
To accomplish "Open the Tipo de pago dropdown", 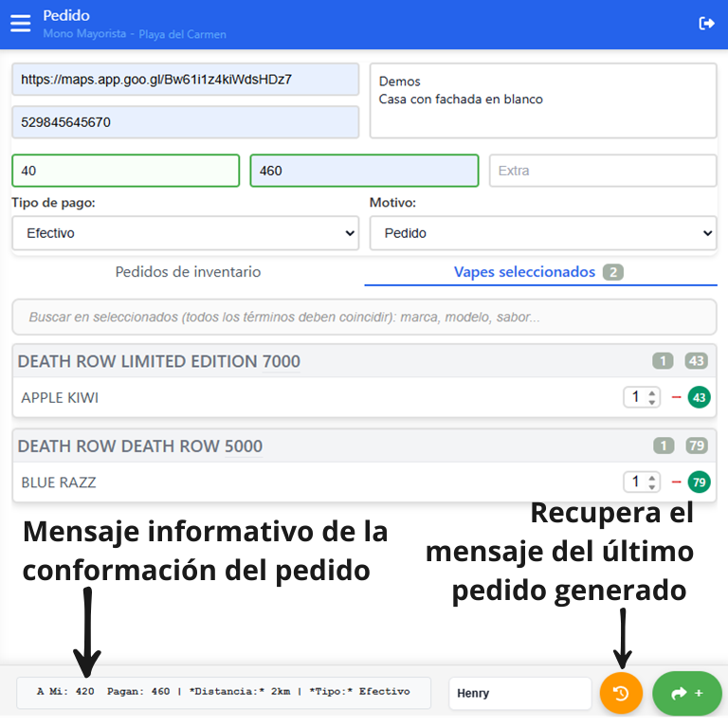I will [185, 233].
